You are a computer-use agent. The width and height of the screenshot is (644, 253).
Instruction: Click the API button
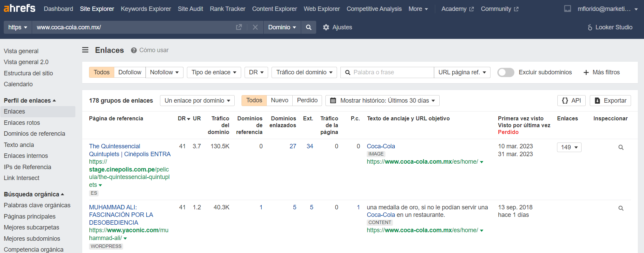[x=571, y=101]
